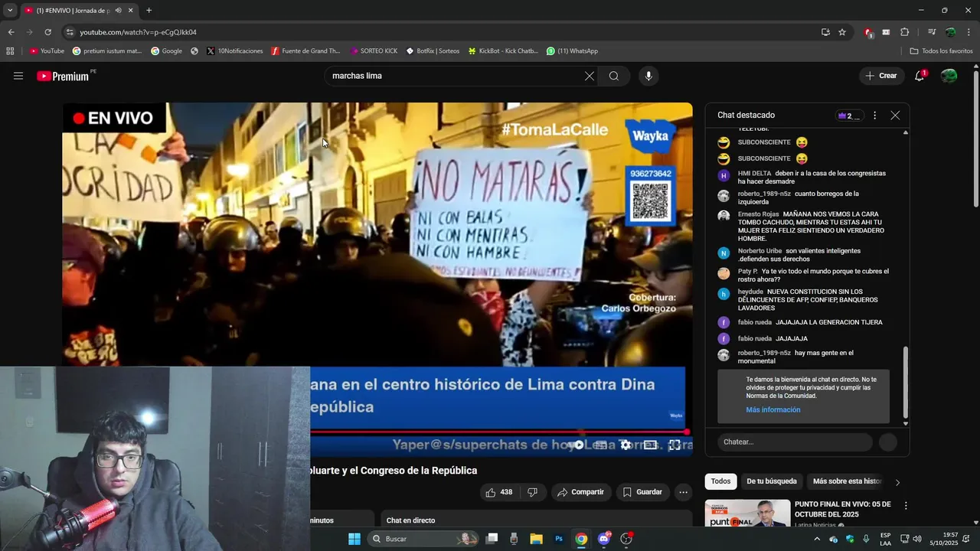The height and width of the screenshot is (551, 980).
Task: Open YouTube bookmark
Action: (47, 51)
